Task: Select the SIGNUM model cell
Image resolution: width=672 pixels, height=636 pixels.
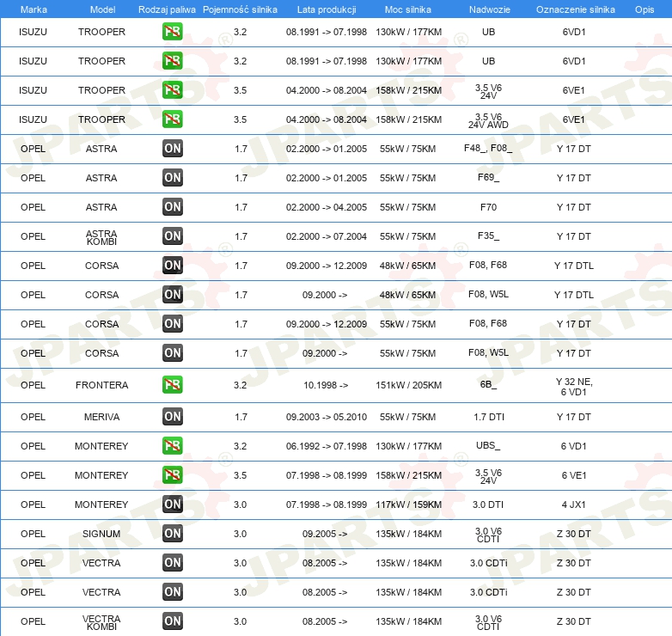Action: click(101, 534)
